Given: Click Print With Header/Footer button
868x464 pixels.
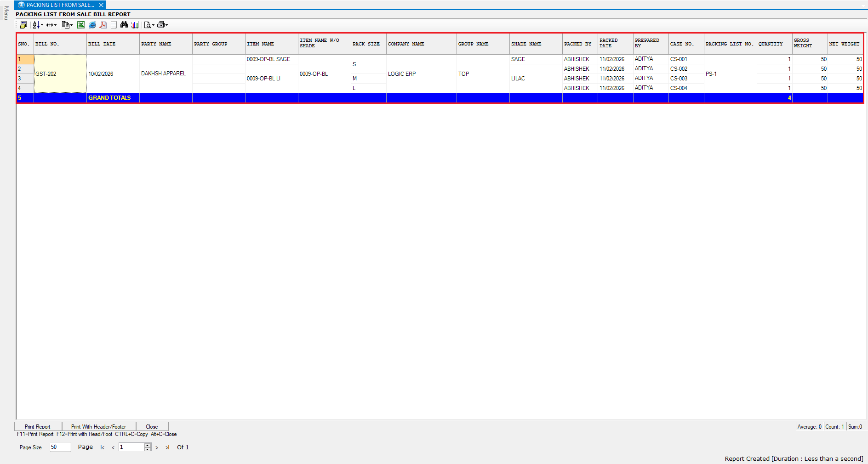Looking at the screenshot, I should click(98, 426).
